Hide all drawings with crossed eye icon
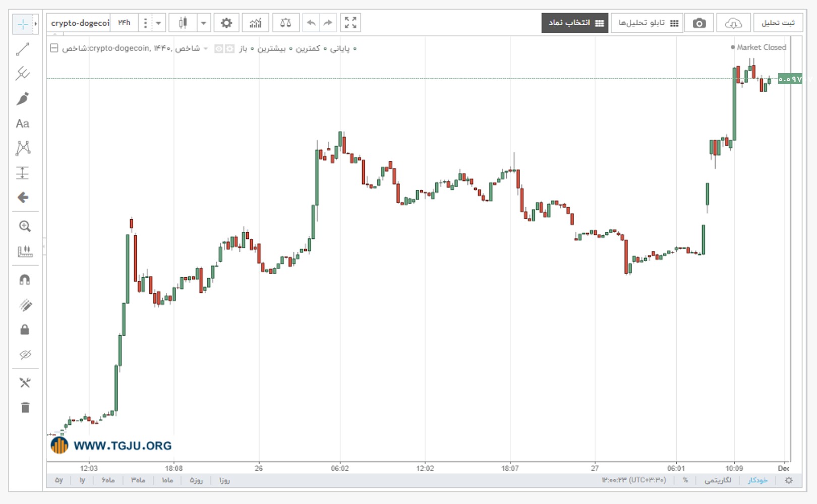The height and width of the screenshot is (504, 817). click(25, 355)
